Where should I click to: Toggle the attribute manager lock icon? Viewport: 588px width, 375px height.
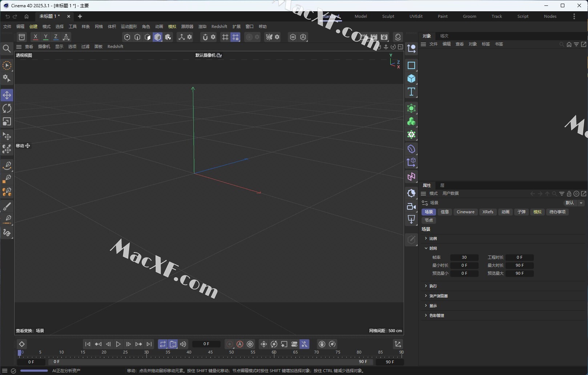coord(569,194)
